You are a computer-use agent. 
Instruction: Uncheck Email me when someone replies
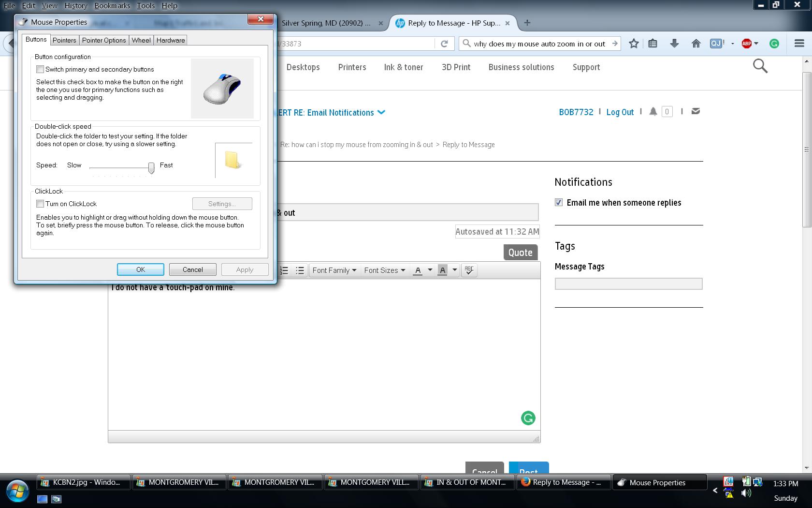point(559,202)
